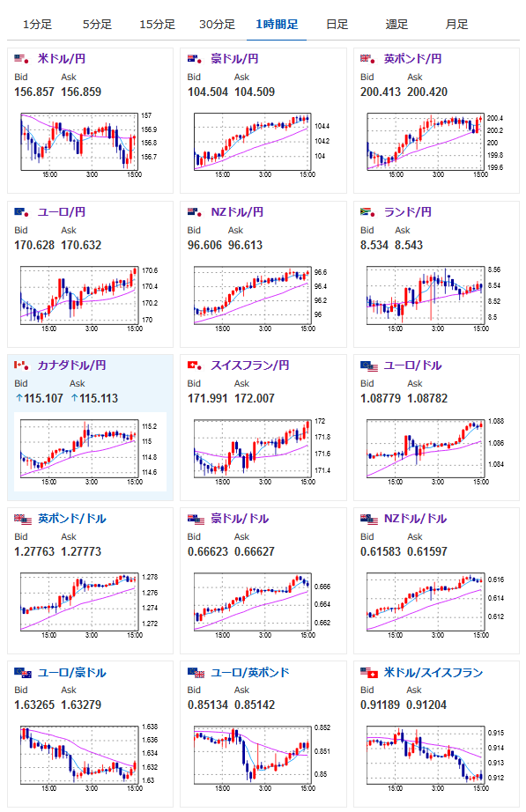Viewport: 526px width, 812px height.
Task: Select the 日足 timeframe tab
Action: tap(337, 25)
